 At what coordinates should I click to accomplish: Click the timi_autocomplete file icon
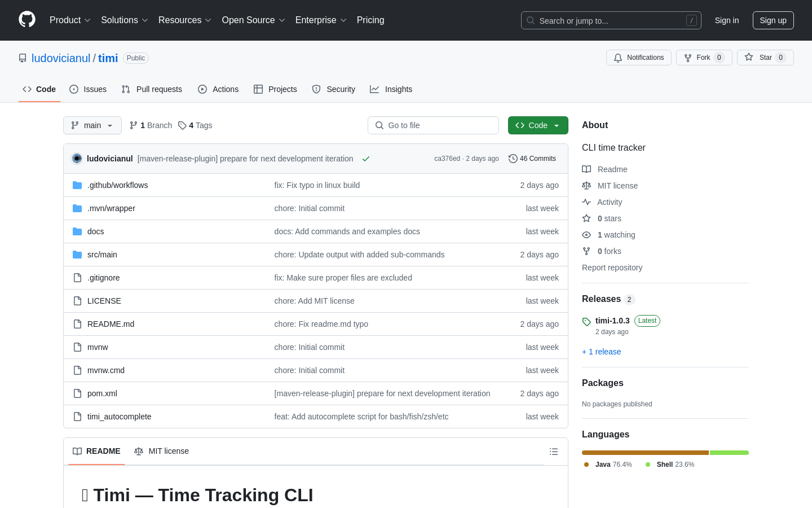[x=77, y=417]
